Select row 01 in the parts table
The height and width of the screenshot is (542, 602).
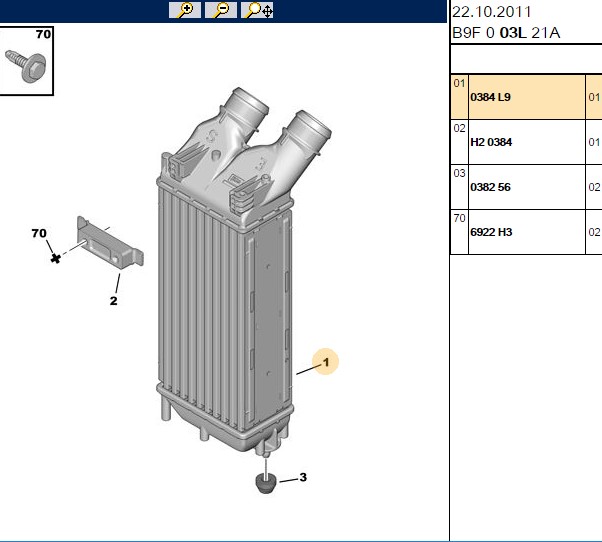tap(526, 97)
